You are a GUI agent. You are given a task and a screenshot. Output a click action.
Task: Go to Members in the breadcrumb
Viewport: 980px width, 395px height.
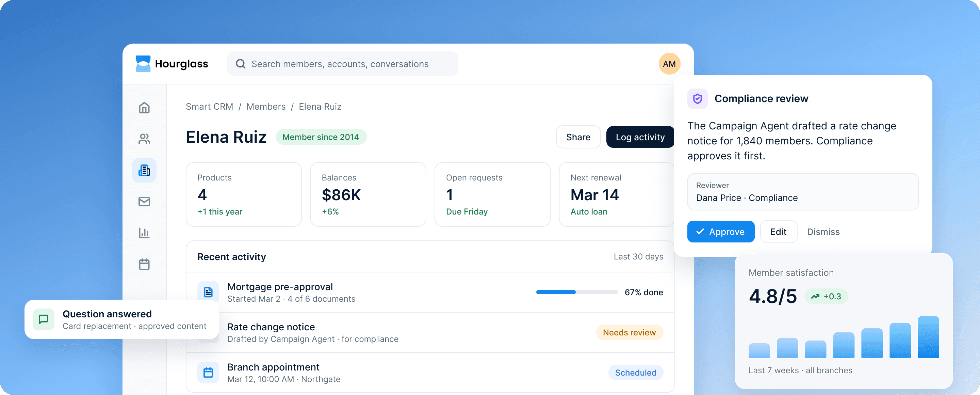pyautogui.click(x=265, y=107)
